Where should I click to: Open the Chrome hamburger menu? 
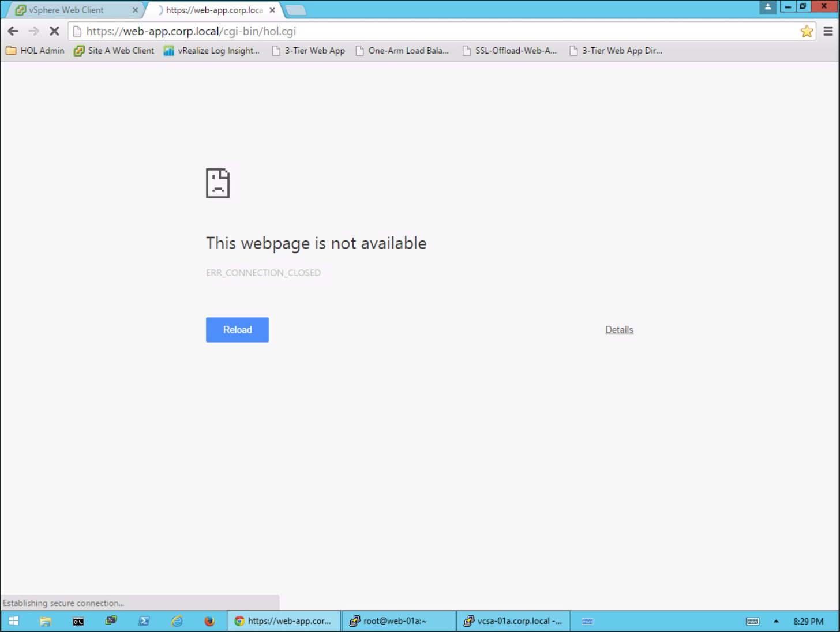[828, 32]
